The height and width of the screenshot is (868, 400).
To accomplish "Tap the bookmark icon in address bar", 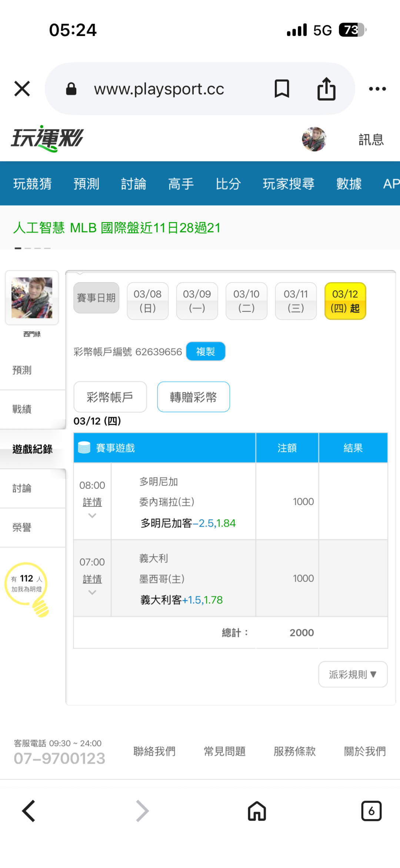I will coord(281,89).
